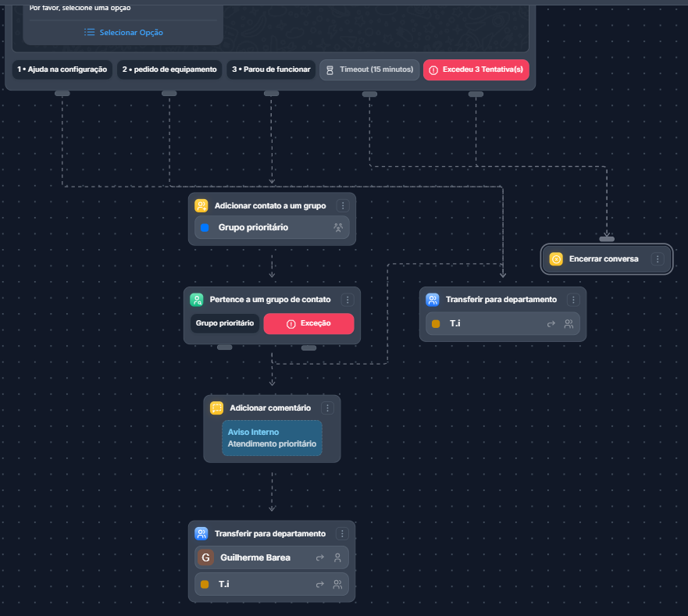The image size is (688, 616).
Task: Click the connector handle under Timeout chip
Action: (x=369, y=94)
